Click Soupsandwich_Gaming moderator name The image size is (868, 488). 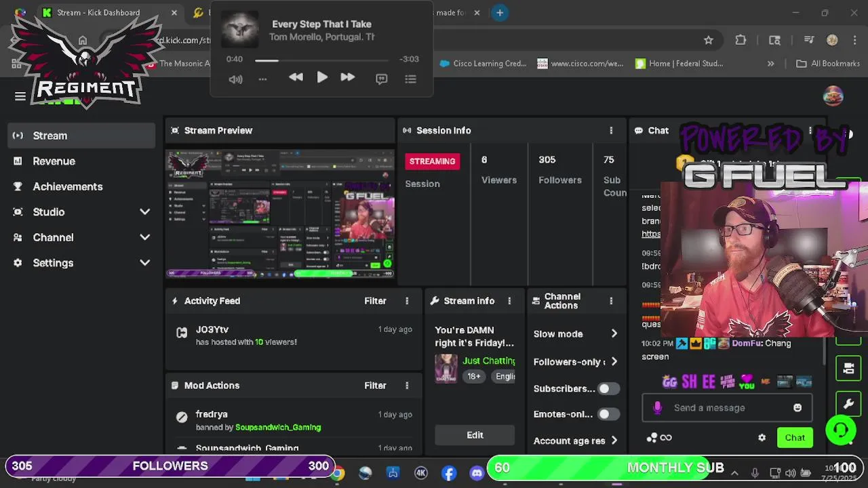(x=278, y=428)
